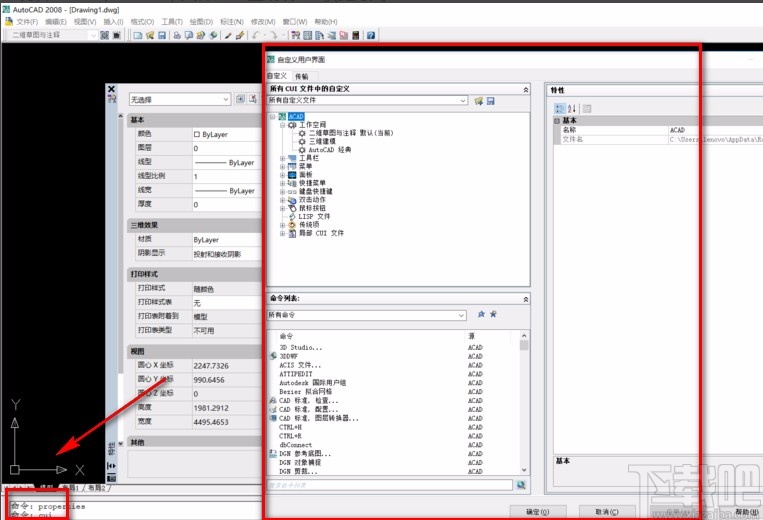Select the LISP 文件 tree item
The image size is (763, 520).
314,216
